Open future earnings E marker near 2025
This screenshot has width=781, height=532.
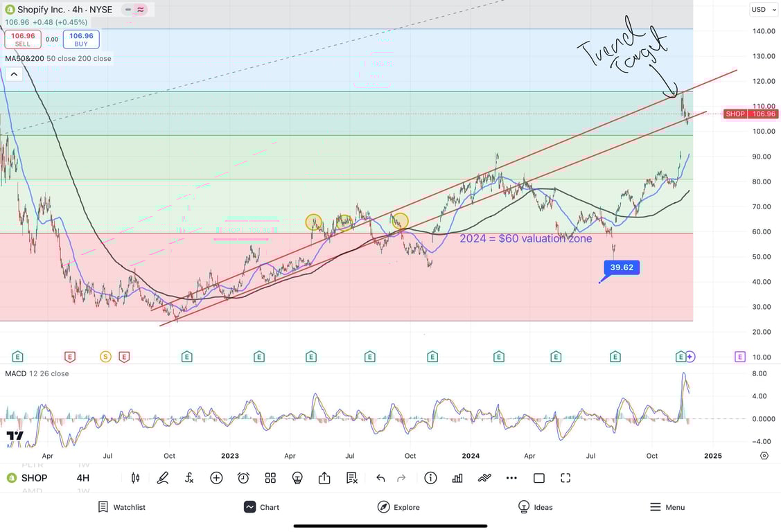[x=739, y=356]
